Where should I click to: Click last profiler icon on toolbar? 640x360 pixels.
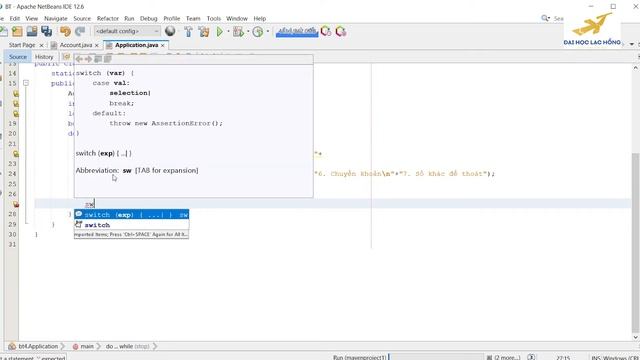(x=341, y=31)
